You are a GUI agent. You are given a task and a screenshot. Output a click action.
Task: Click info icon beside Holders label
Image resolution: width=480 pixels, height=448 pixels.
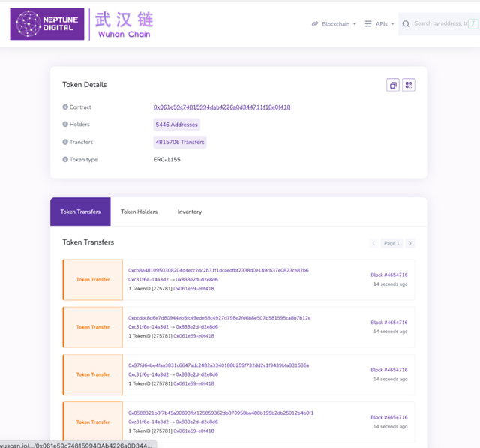(x=65, y=125)
